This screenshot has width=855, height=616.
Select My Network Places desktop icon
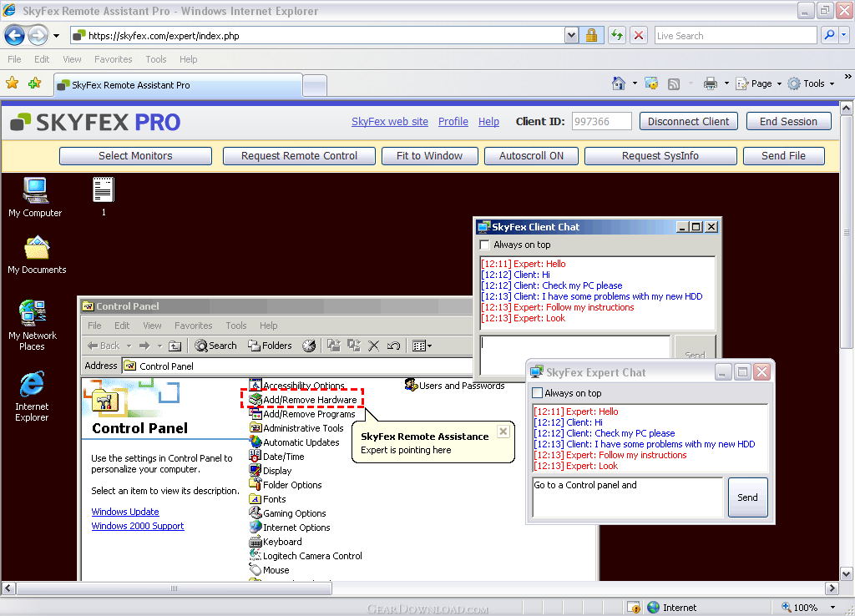coord(33,326)
